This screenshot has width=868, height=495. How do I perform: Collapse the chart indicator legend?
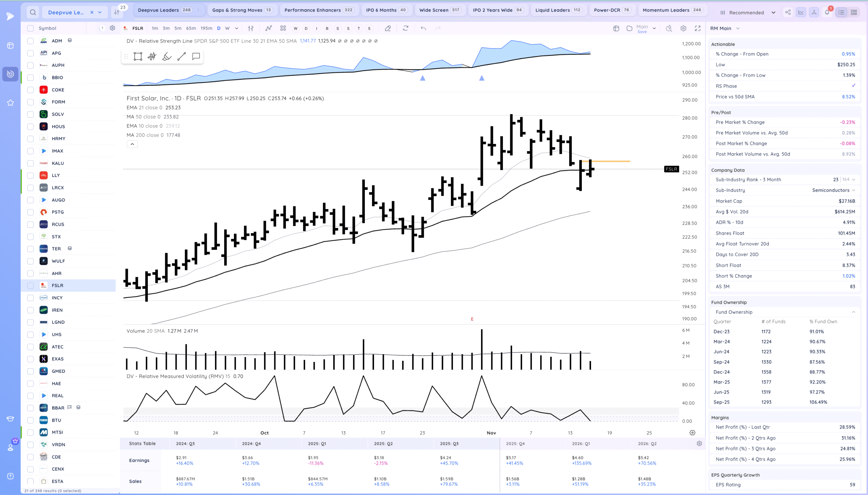click(x=132, y=144)
